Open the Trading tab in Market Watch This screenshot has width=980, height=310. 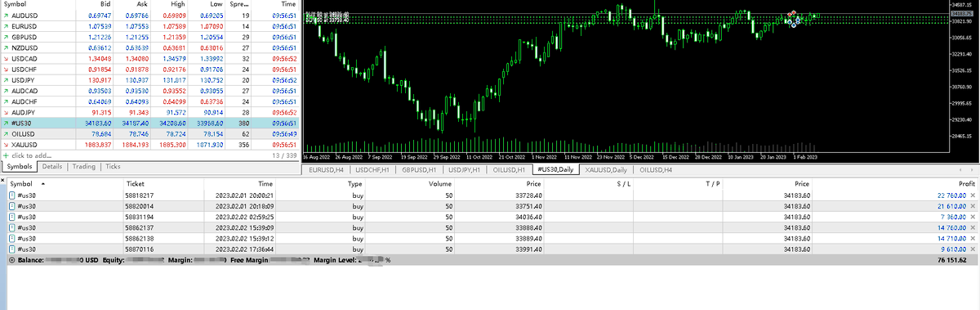pos(84,166)
